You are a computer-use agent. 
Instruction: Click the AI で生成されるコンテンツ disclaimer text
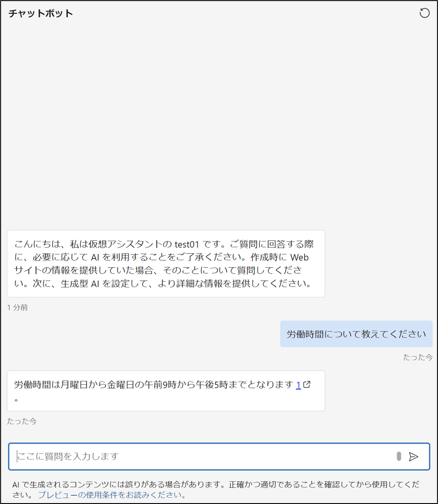coord(216,490)
